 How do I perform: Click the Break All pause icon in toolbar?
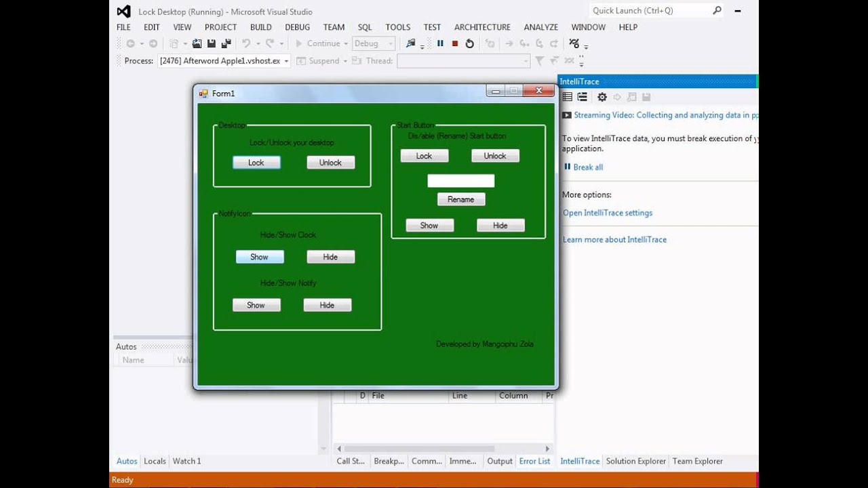tap(440, 43)
